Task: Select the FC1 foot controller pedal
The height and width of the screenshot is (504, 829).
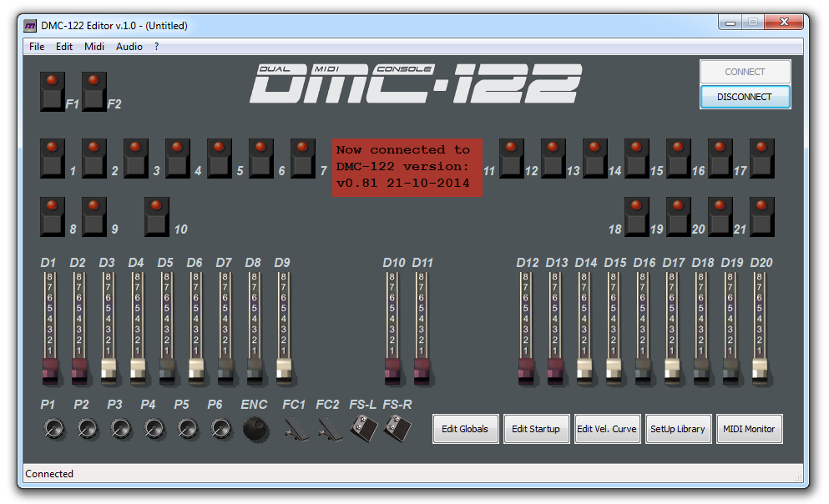Action: (296, 429)
